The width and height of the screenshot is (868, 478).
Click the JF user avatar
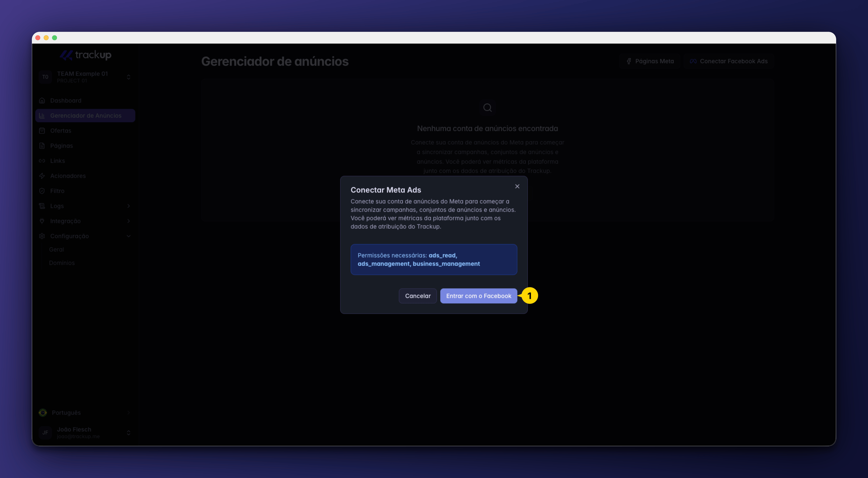pyautogui.click(x=45, y=433)
